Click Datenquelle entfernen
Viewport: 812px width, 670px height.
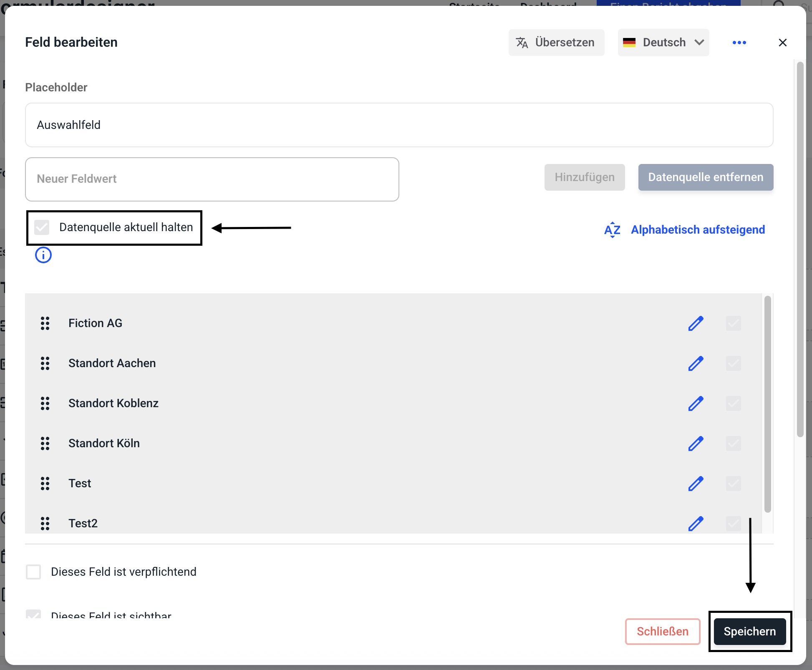click(705, 177)
